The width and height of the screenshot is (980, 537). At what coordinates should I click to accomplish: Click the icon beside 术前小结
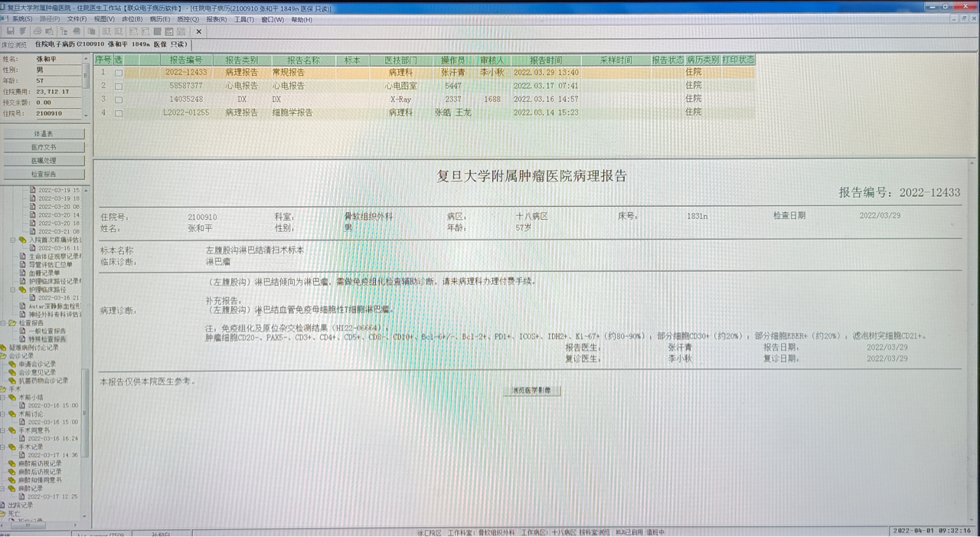point(13,398)
